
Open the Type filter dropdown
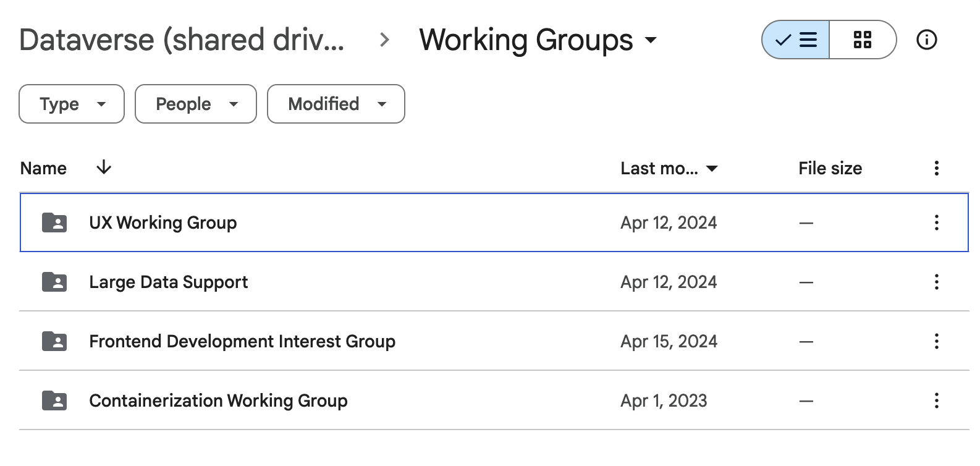(72, 104)
